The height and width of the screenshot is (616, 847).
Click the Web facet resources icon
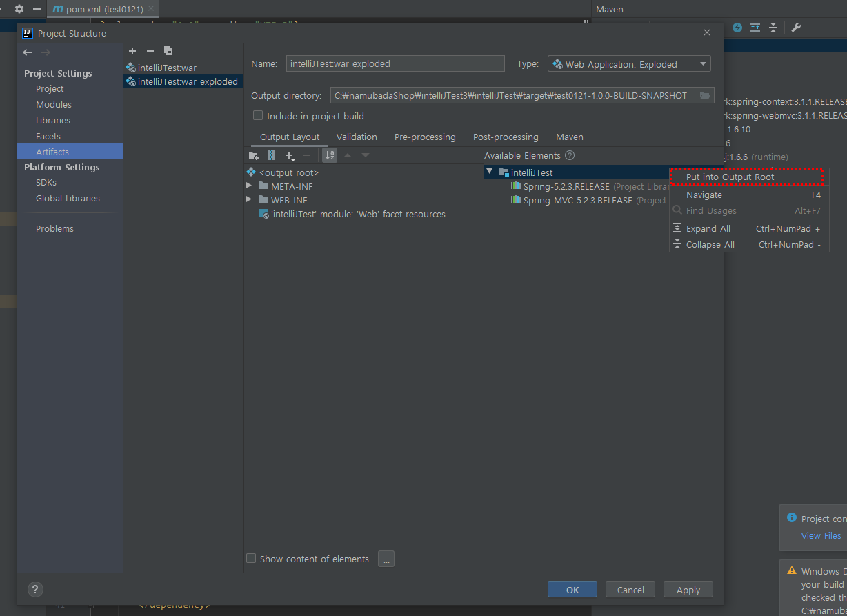[263, 215]
